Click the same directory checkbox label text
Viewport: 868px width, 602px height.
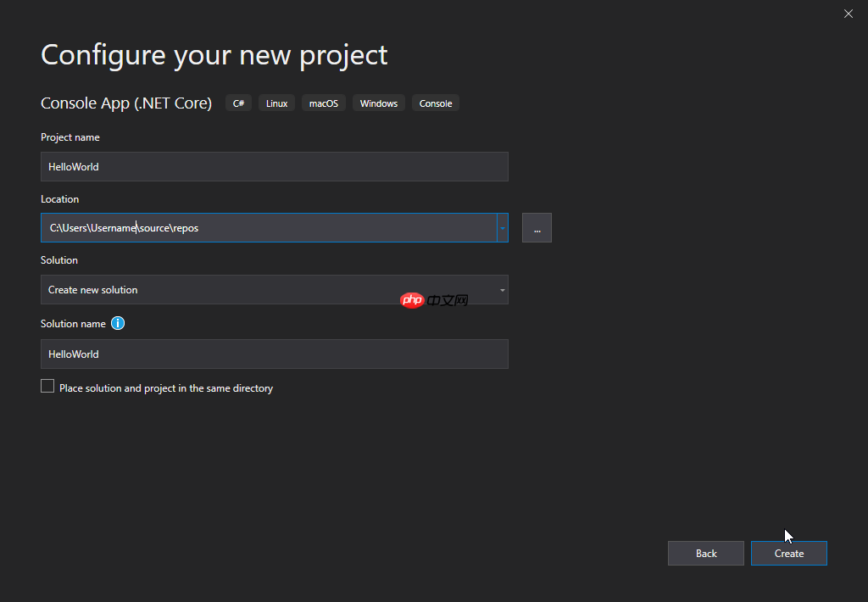pyautogui.click(x=166, y=388)
